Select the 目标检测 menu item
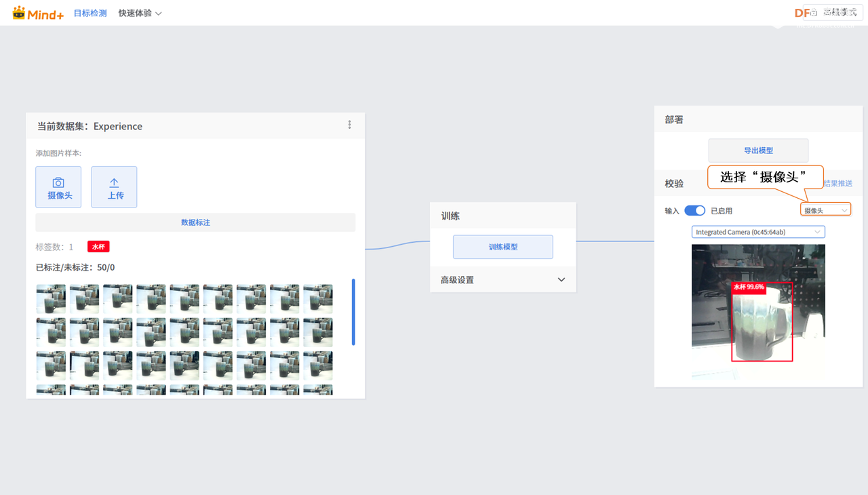This screenshot has height=495, width=868. click(90, 12)
